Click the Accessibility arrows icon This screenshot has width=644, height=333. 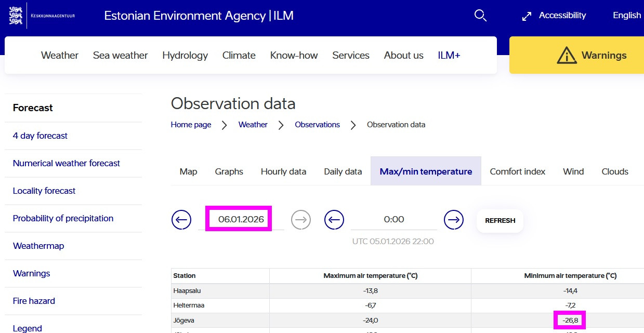pyautogui.click(x=527, y=16)
